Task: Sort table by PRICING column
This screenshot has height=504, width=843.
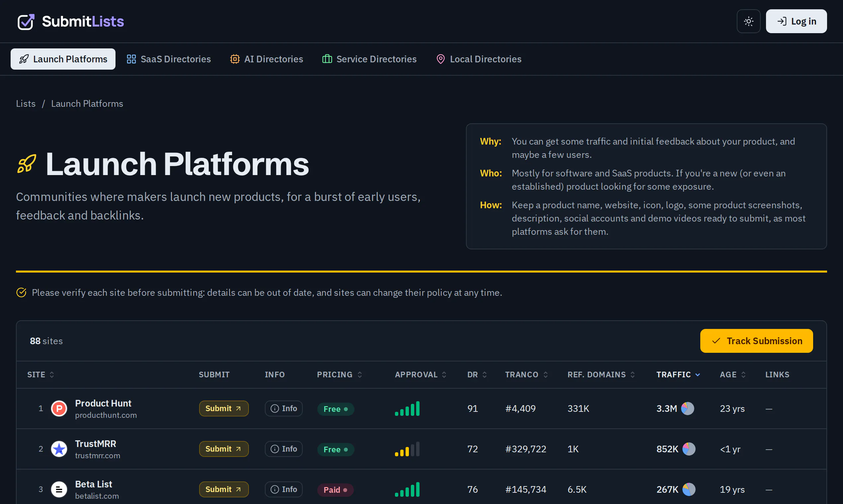Action: 339,375
